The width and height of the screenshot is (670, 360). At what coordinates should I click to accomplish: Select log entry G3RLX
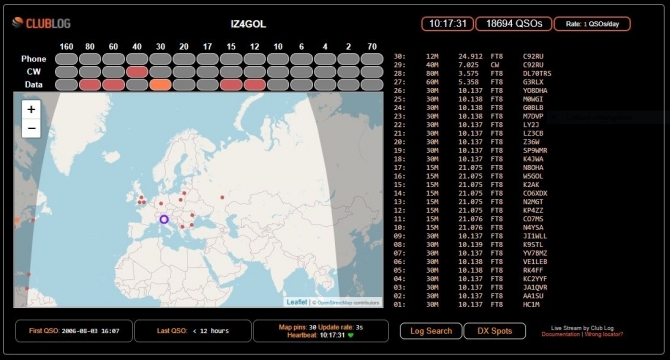coord(469,82)
